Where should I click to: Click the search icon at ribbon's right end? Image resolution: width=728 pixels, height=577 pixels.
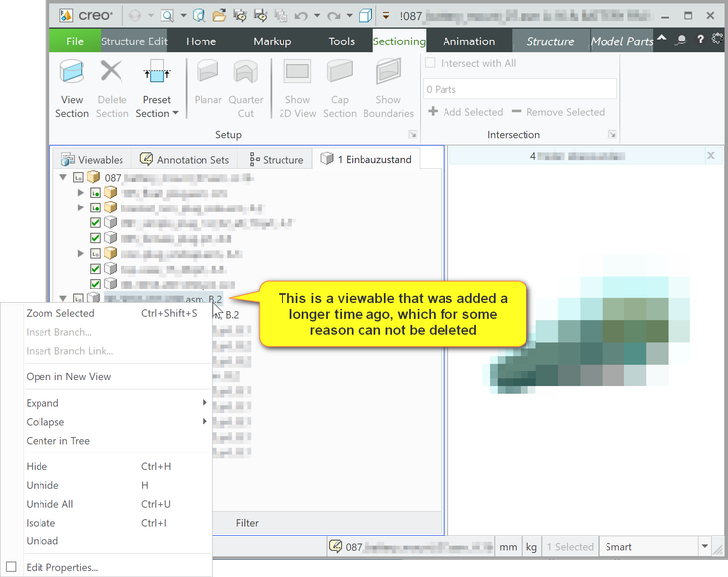[x=681, y=41]
